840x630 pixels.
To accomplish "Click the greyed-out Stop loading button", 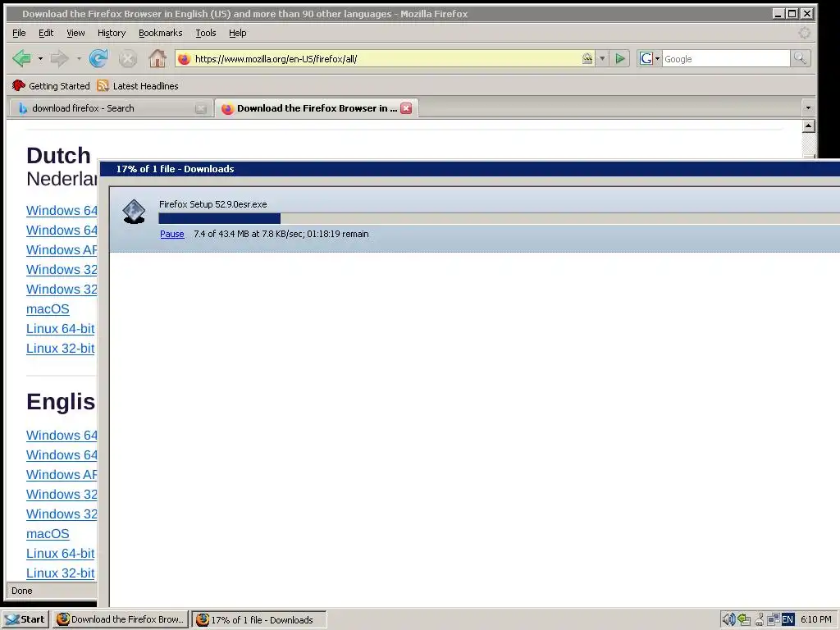I will pos(127,58).
